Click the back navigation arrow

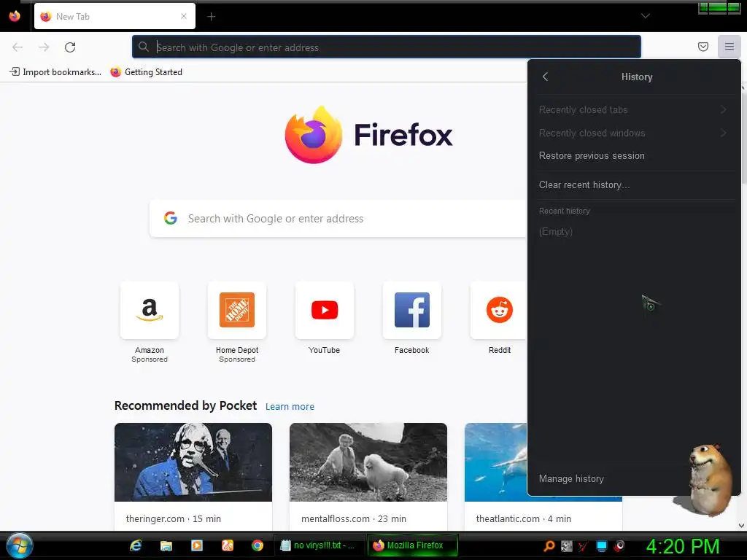coord(18,47)
